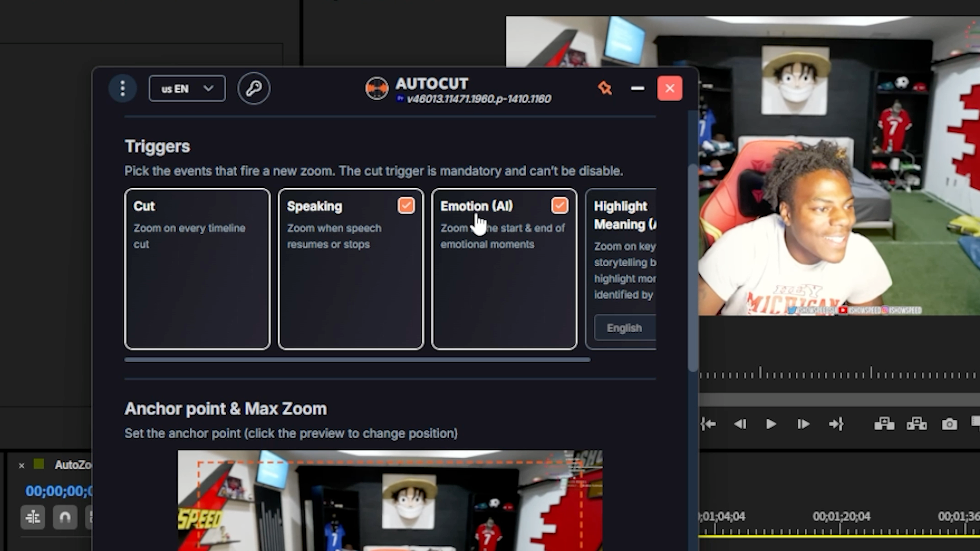This screenshot has width=980, height=551.
Task: Click the horizontal scrollbar under the trigger cards
Action: tap(357, 360)
